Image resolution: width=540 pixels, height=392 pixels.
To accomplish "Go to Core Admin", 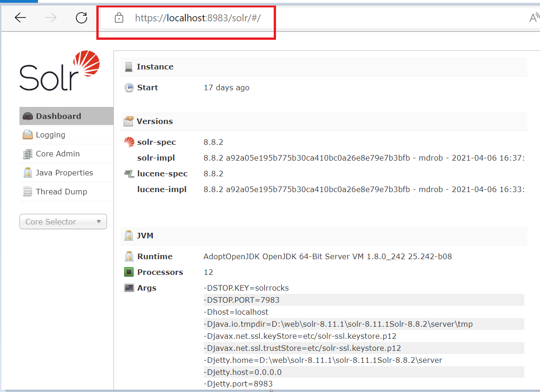I will click(x=67, y=154).
